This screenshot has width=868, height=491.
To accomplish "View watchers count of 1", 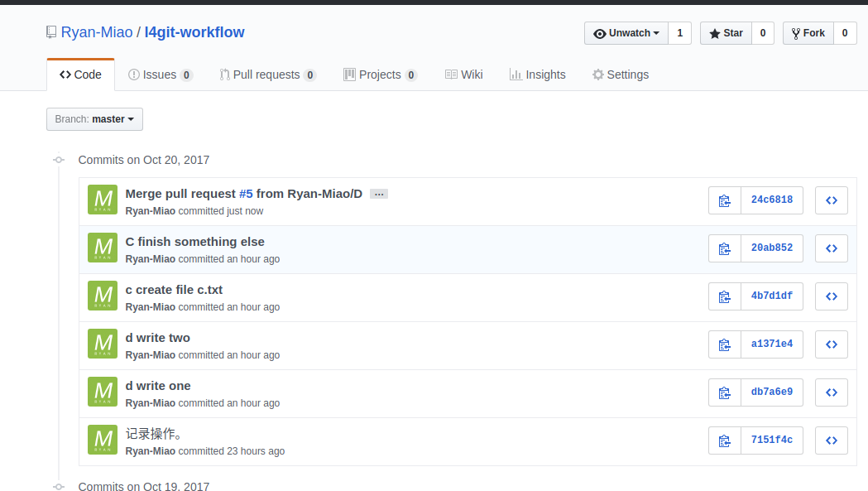I will coord(680,33).
